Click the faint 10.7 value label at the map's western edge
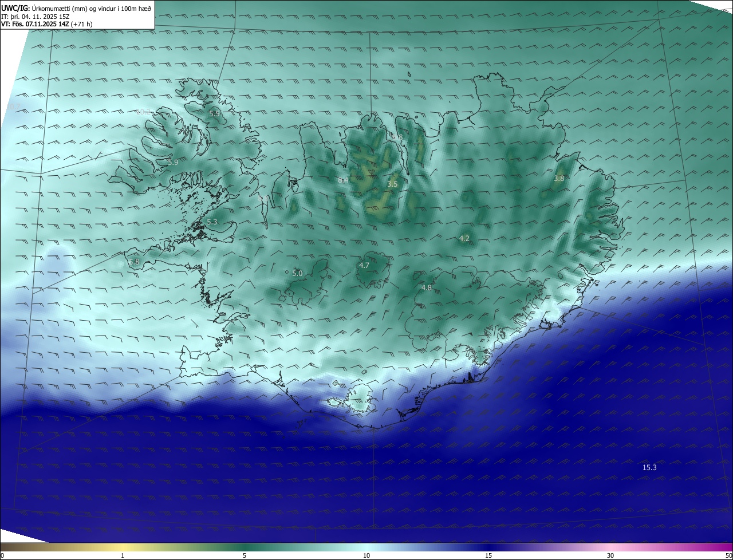Image resolution: width=733 pixels, height=560 pixels. (13, 107)
